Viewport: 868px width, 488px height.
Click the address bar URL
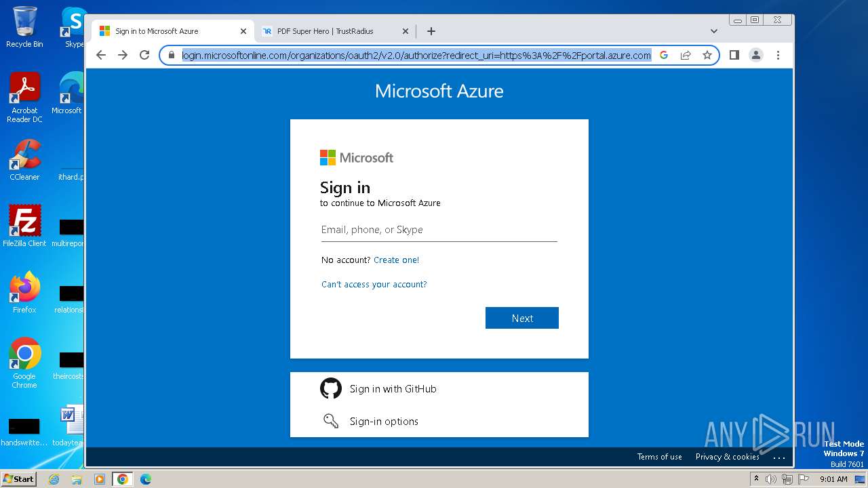(x=416, y=55)
